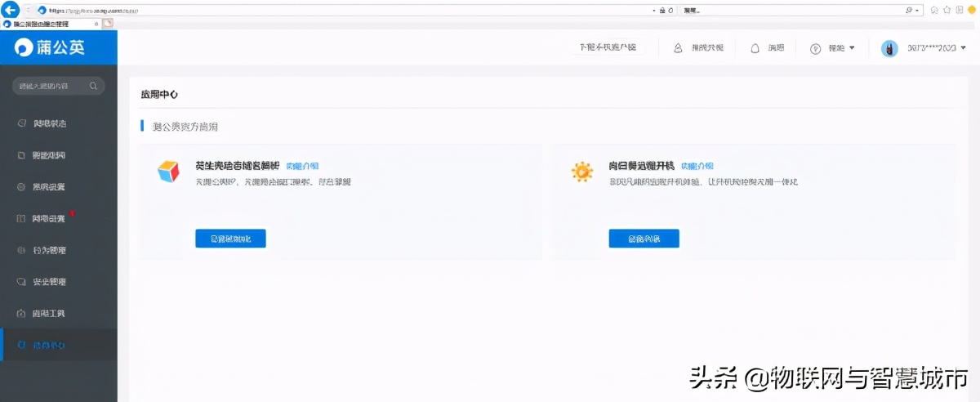Click the browser home icon
980x402 pixels.
(x=935, y=10)
